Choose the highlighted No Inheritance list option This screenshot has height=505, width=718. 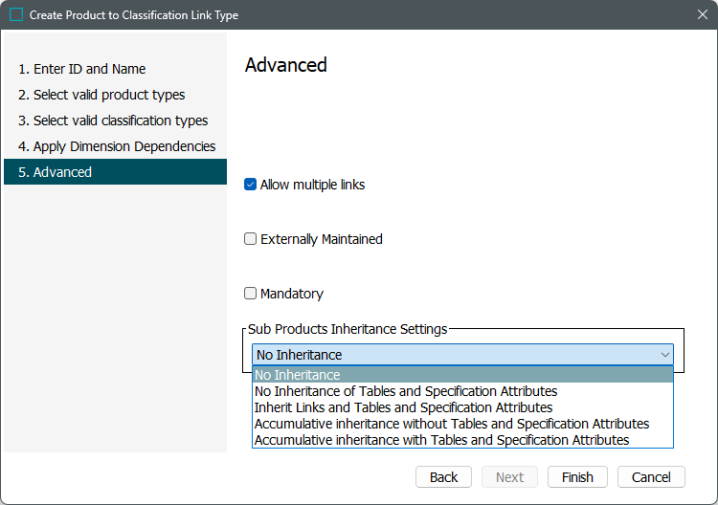pyautogui.click(x=462, y=375)
